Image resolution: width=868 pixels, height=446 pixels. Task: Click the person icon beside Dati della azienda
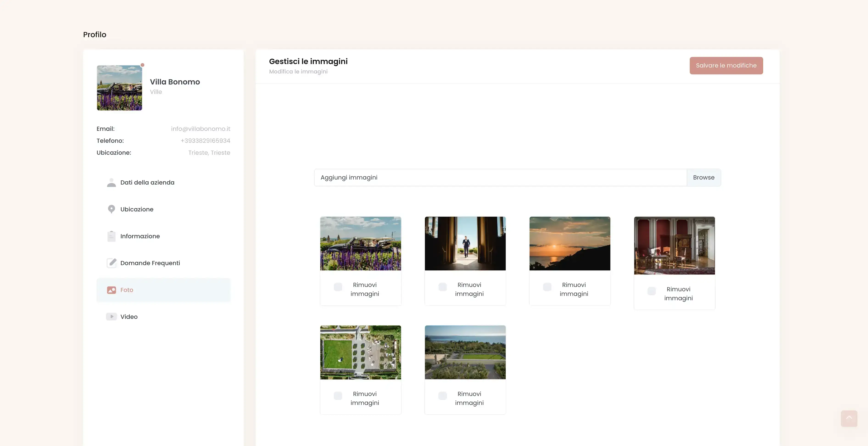tap(111, 182)
